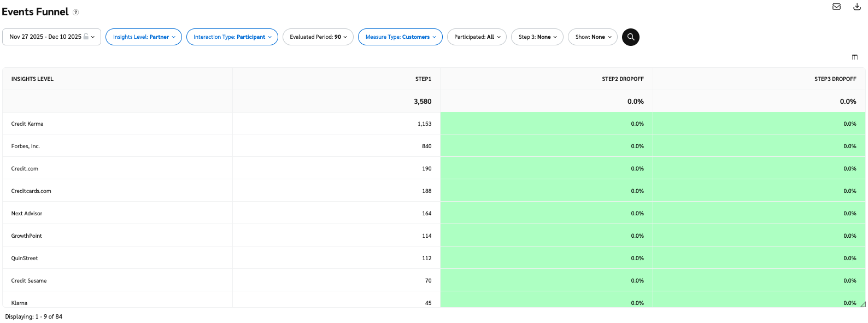Select the Credit Karma row
The width and height of the screenshot is (868, 323).
coord(27,124)
